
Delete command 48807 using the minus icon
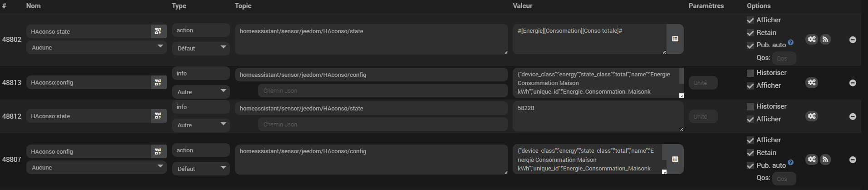click(853, 160)
